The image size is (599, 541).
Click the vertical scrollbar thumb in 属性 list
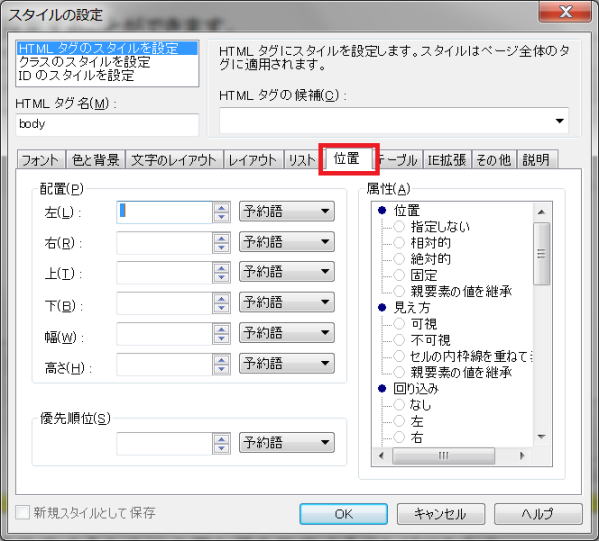point(542,254)
